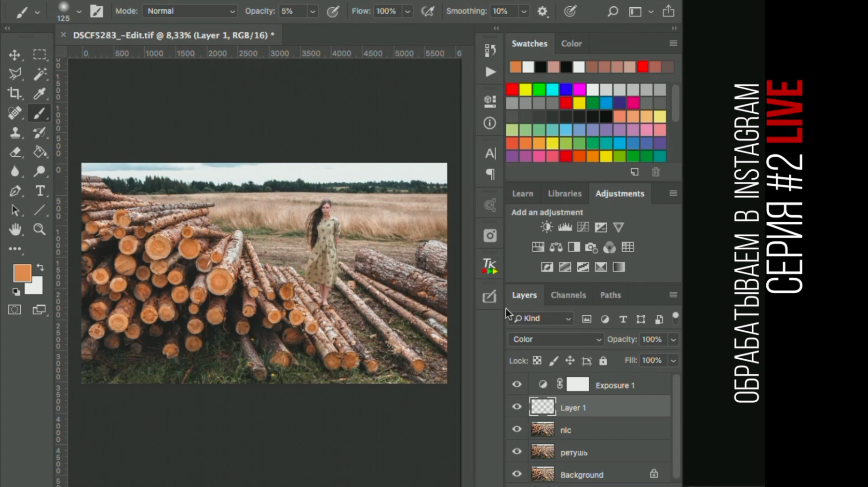This screenshot has width=868, height=487.
Task: Lock all with the padlock button
Action: point(603,361)
